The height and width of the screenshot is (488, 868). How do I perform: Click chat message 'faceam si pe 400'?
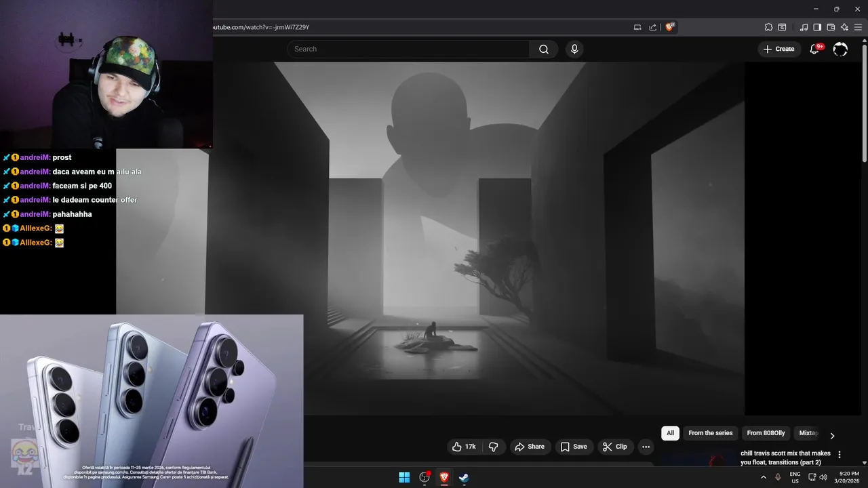[82, 186]
